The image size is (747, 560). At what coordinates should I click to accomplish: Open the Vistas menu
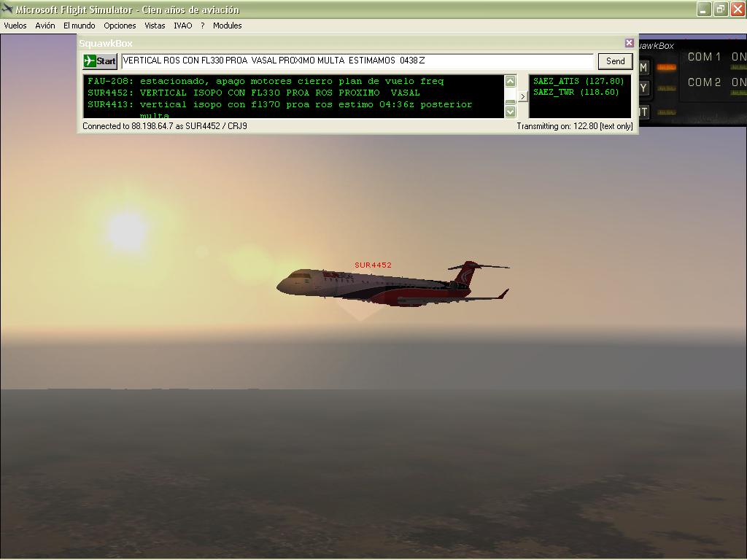tap(155, 26)
